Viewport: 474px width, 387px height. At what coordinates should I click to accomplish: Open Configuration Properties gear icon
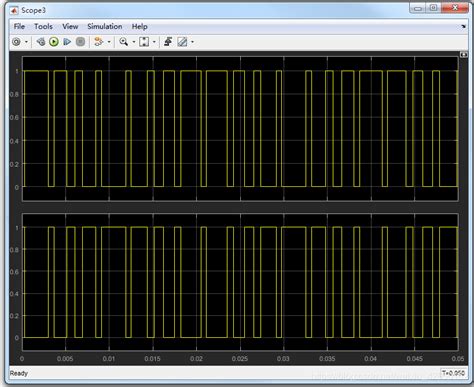16,42
